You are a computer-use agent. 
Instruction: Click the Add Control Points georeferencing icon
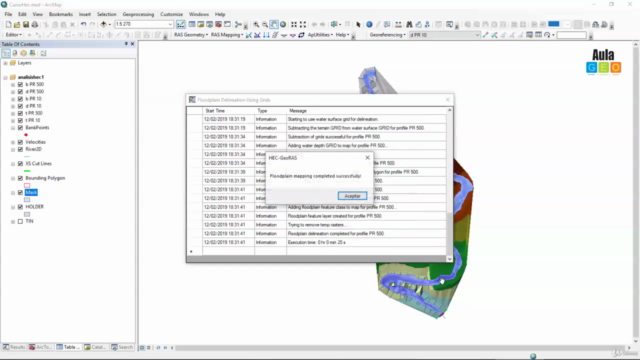coord(485,35)
